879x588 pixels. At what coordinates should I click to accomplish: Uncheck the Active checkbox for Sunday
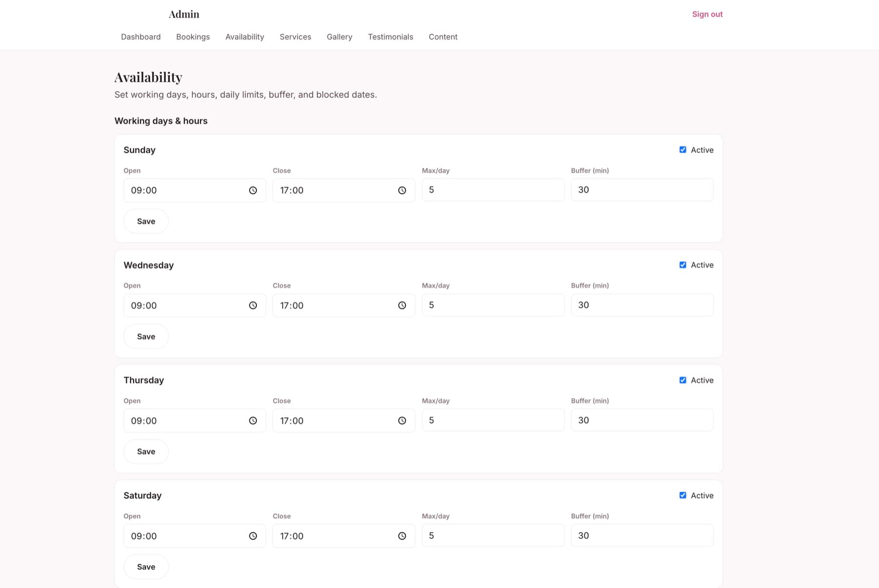pos(683,150)
